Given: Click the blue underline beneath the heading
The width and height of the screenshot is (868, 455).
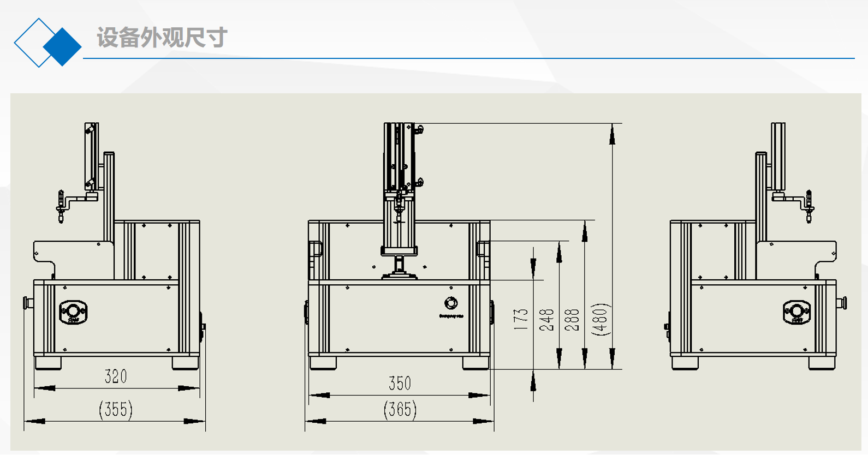Looking at the screenshot, I should [x=468, y=58].
